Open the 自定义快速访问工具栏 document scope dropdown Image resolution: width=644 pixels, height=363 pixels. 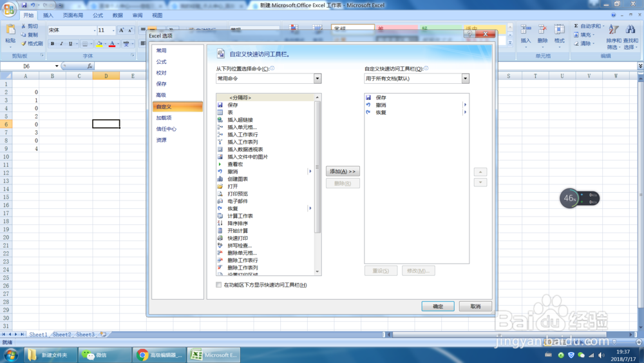pyautogui.click(x=465, y=79)
